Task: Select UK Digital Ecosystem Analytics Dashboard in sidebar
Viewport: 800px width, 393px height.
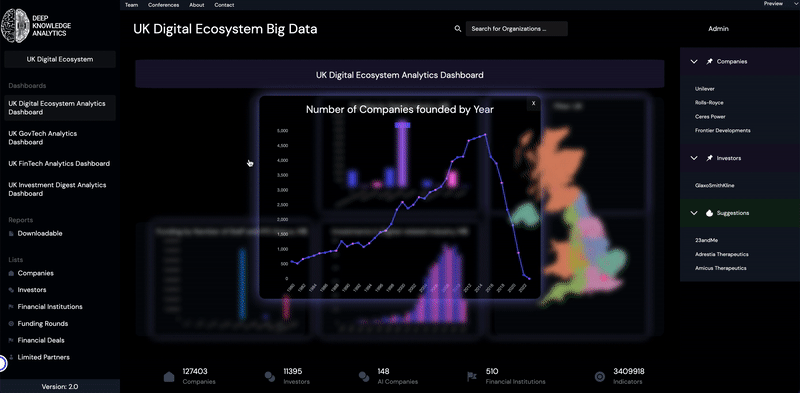Action: click(x=60, y=108)
